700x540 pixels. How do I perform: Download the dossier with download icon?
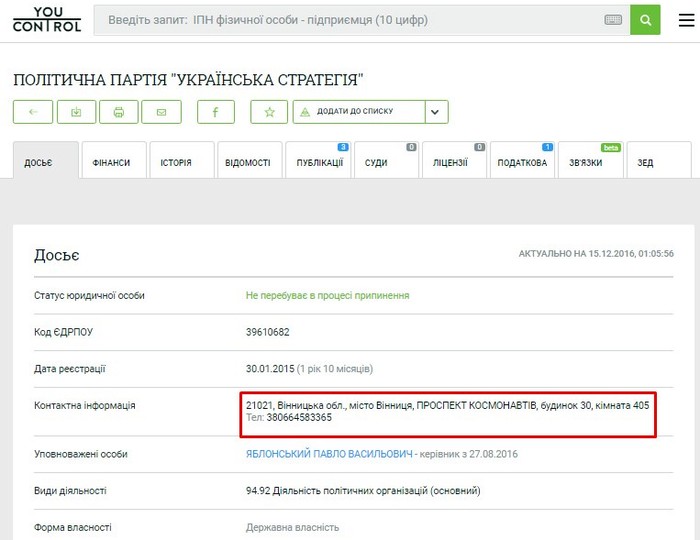click(76, 112)
